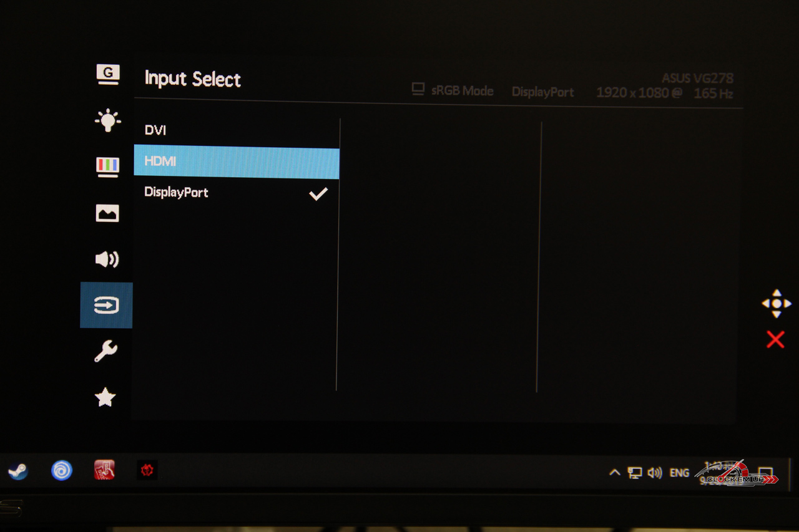Screen dimensions: 799x532
Task: Switch the ENG input language indicator
Action: tap(679, 473)
